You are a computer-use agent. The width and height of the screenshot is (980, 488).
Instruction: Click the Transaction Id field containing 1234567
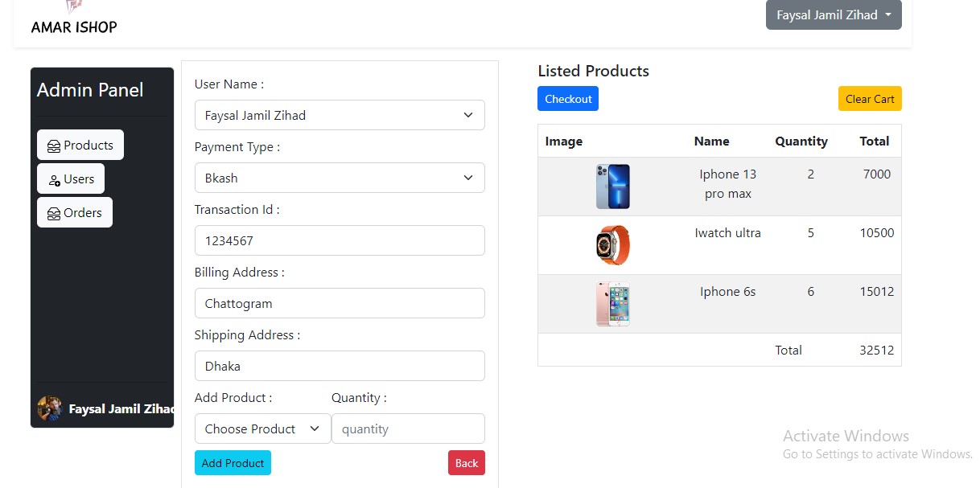point(340,240)
